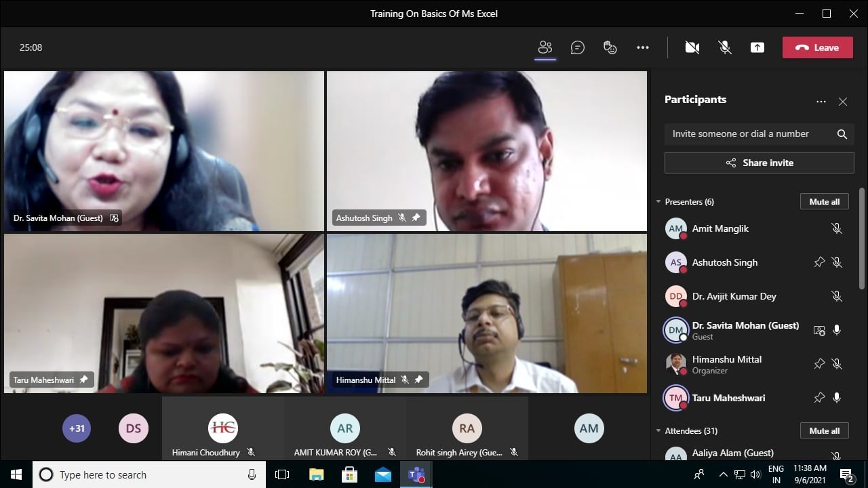Mute Taru Maheshwari's microphone in participant list

(837, 398)
